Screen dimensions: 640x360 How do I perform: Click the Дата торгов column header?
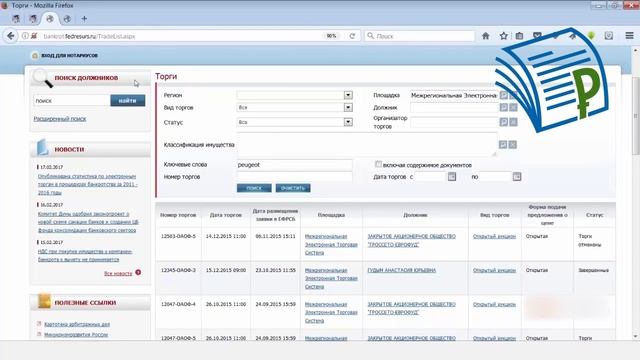coord(226,215)
